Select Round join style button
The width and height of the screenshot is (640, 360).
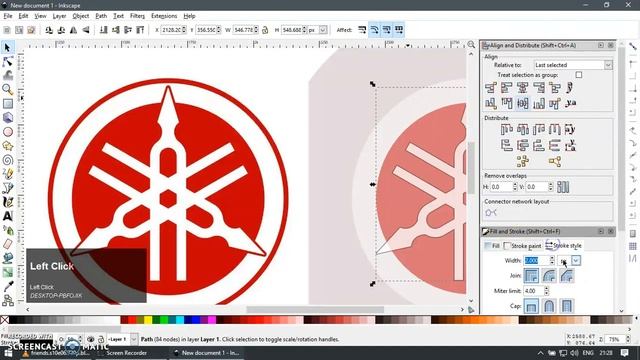pyautogui.click(x=549, y=276)
